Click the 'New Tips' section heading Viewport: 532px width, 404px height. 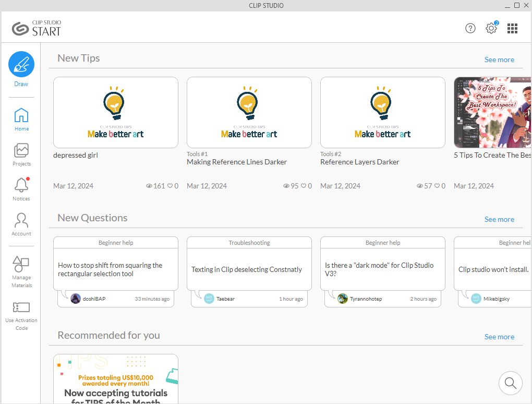click(79, 58)
